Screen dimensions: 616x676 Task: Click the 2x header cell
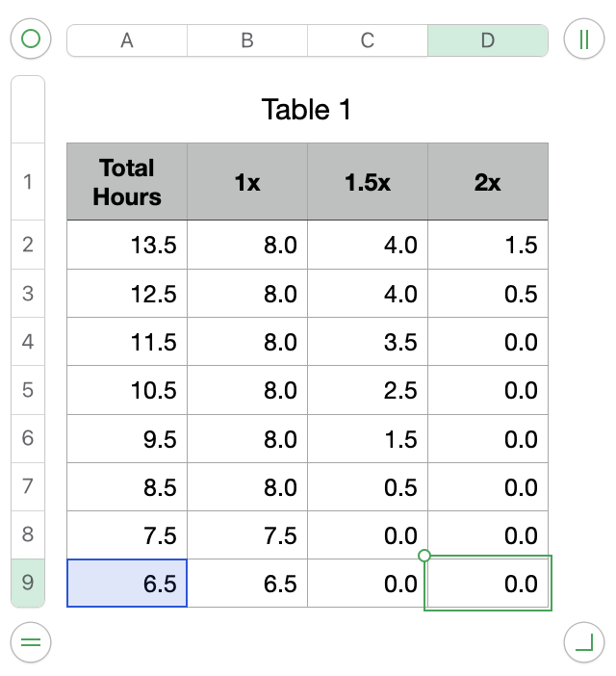pos(488,182)
